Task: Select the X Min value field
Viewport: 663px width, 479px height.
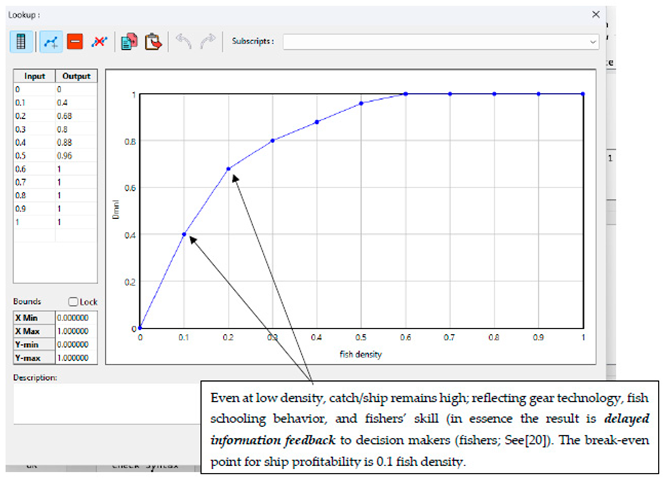Action: click(76, 318)
